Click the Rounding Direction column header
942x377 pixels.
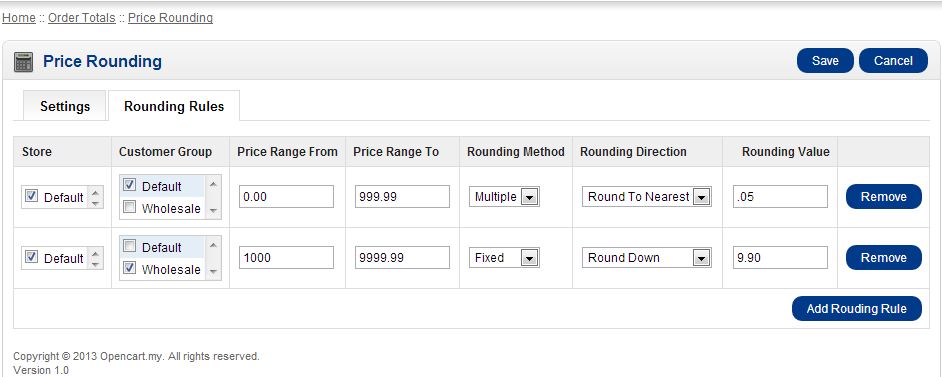[633, 152]
